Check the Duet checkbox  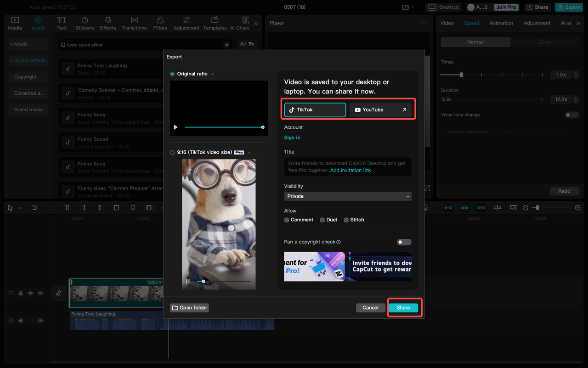pyautogui.click(x=322, y=220)
